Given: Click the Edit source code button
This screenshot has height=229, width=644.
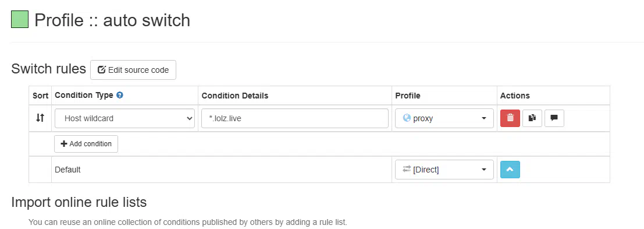Looking at the screenshot, I should [133, 70].
